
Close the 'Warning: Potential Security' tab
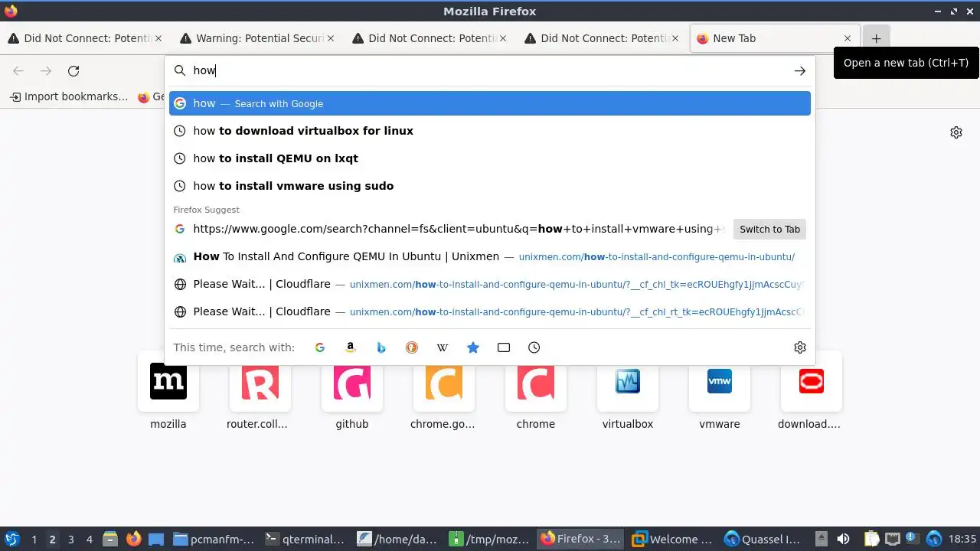tap(331, 38)
